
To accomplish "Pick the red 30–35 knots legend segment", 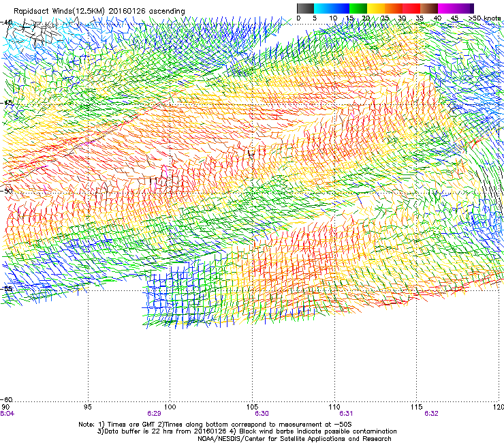I will tap(411, 8).
